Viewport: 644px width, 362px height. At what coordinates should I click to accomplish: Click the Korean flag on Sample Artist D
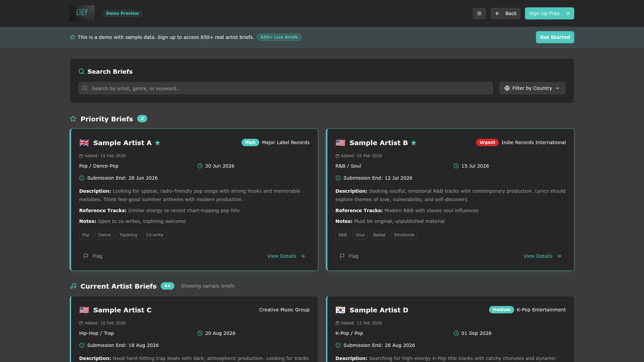340,310
